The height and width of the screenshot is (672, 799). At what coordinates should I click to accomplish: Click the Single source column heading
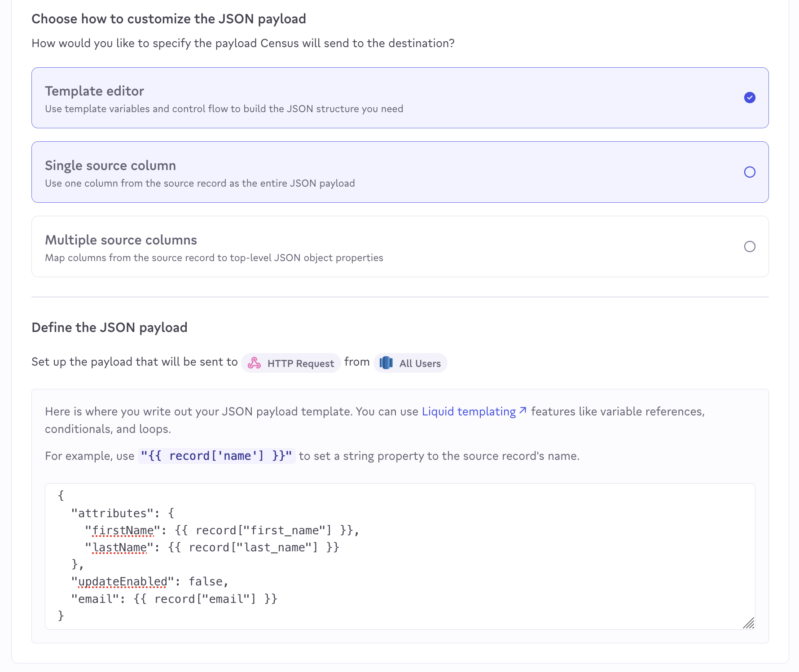(x=110, y=166)
